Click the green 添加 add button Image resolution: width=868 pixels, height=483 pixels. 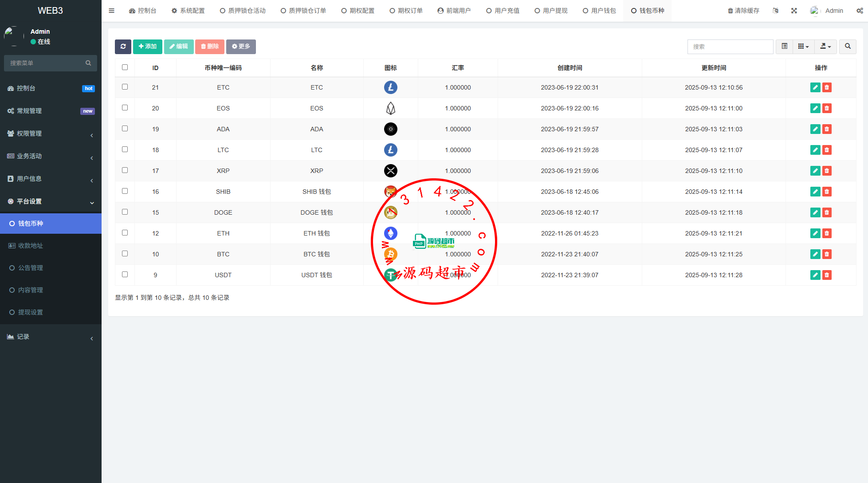tap(147, 47)
